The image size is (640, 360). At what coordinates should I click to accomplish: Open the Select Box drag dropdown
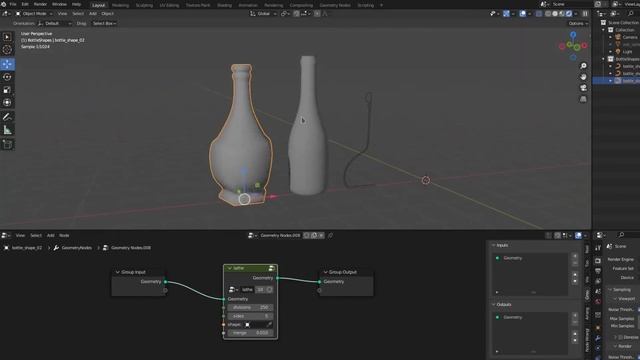[104, 23]
